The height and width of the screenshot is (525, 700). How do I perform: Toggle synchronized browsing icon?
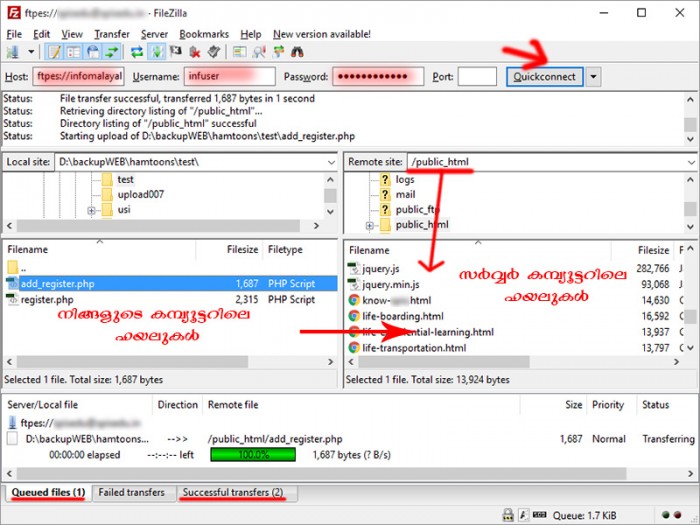pos(278,52)
